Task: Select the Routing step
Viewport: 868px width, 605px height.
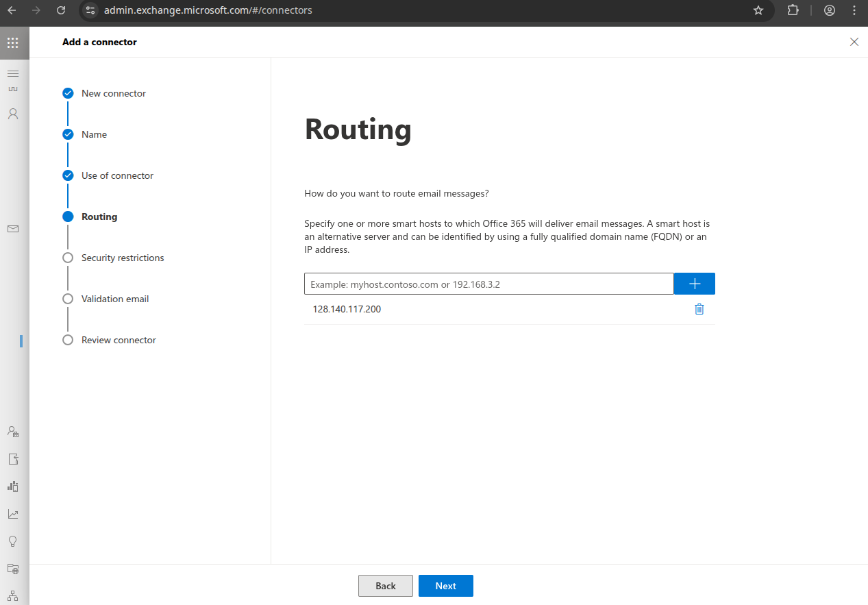Action: (x=99, y=217)
